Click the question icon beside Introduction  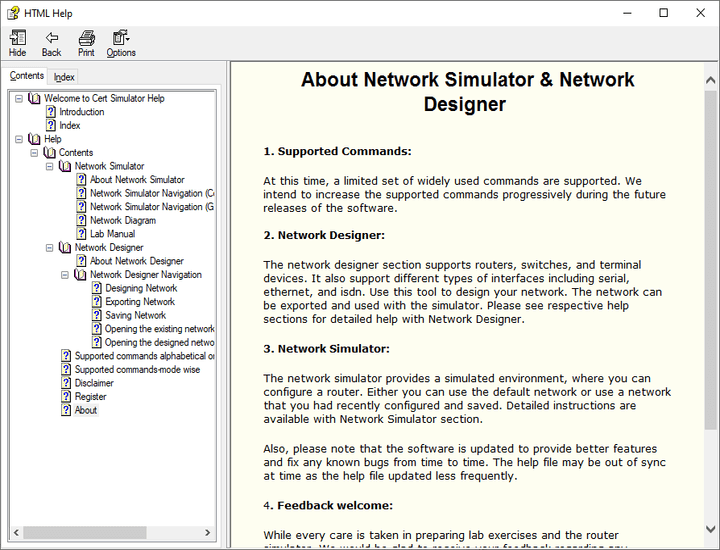click(51, 112)
